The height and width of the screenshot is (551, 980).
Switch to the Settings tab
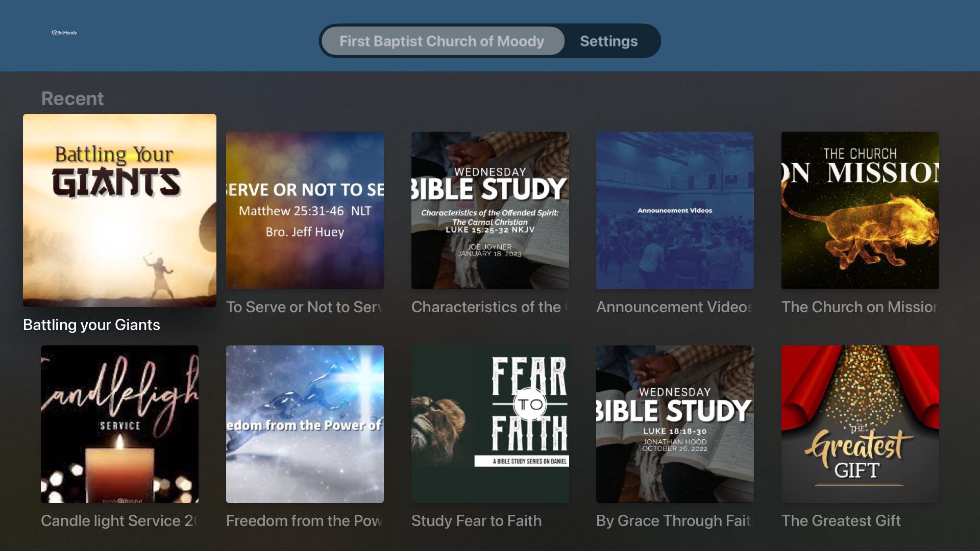click(608, 41)
